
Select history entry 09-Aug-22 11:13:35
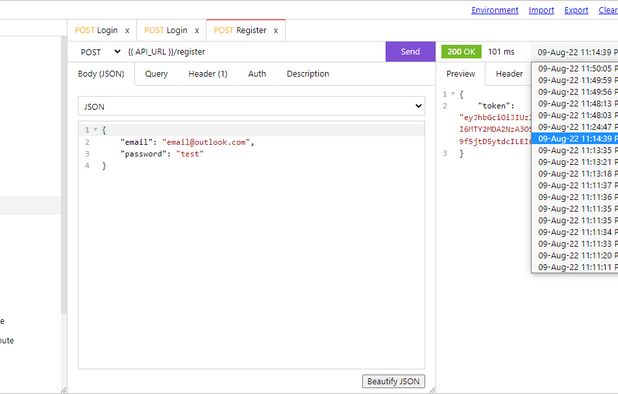[x=575, y=151]
